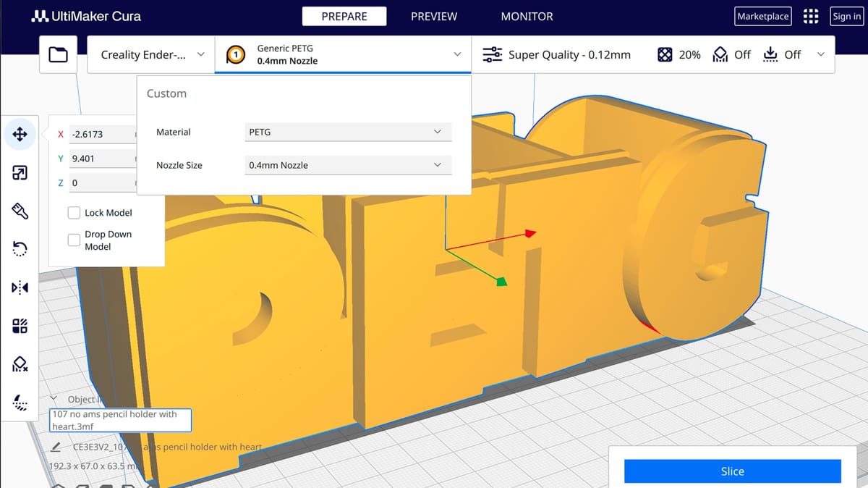Select the Move tool in left toolbar
The height and width of the screenshot is (488, 868).
[20, 134]
